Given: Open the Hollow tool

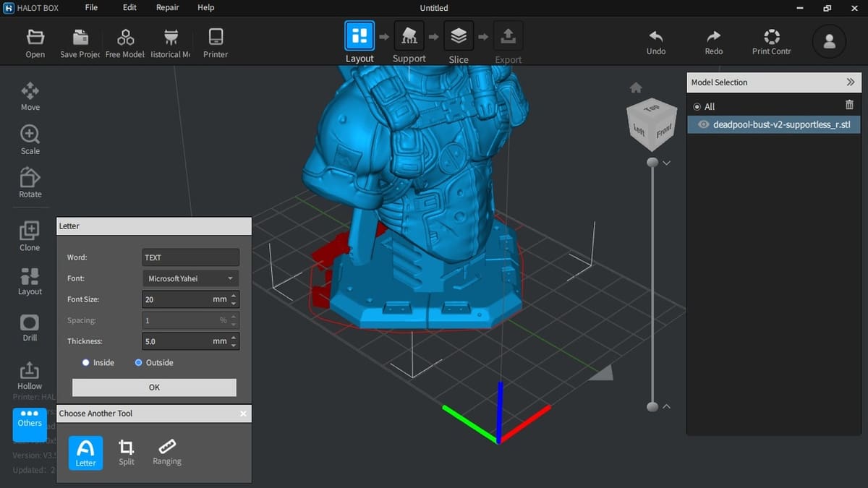Looking at the screenshot, I should tap(30, 376).
